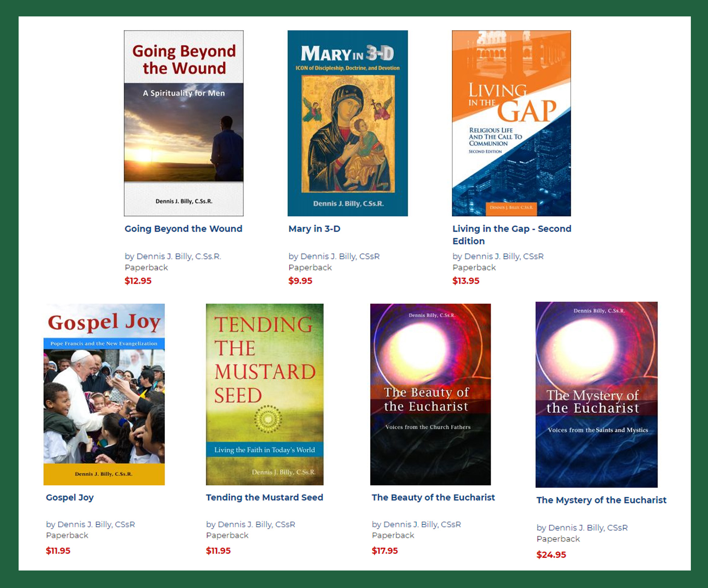
Task: Click the Mary in 3-D cover image
Action: coord(347,123)
